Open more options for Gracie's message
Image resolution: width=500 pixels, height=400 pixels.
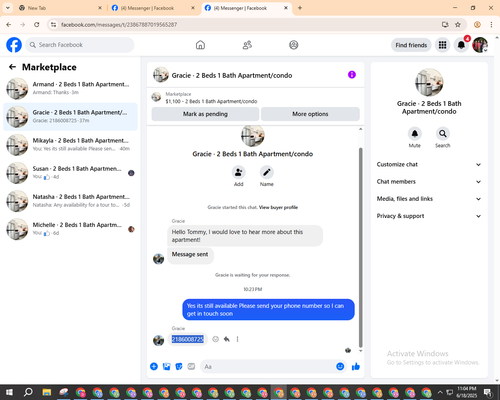pyautogui.click(x=237, y=339)
